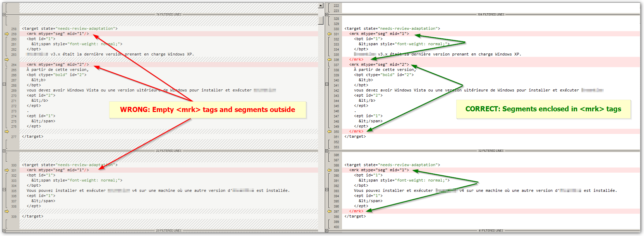Click the copy-left arrow at line 336
This screenshot has width=644, height=236.
[x=329, y=60]
